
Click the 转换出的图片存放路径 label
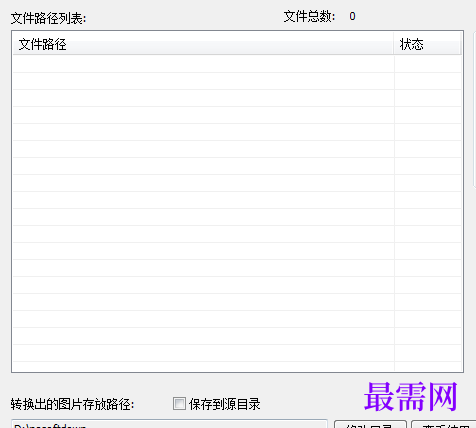(72, 404)
